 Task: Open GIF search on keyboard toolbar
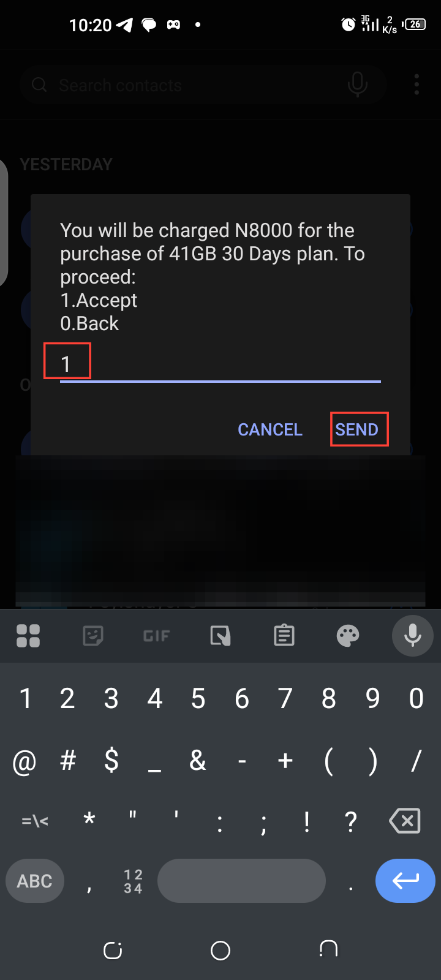tap(156, 636)
